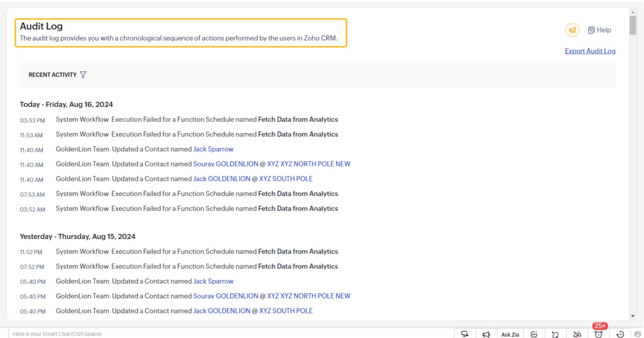Open recently viewed items history icon

[620, 334]
